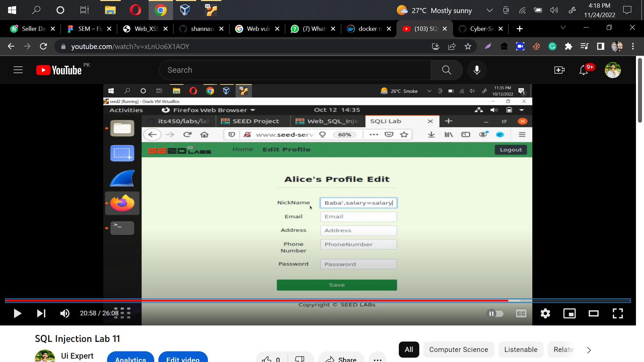Activate voice search with the microphone icon
The width and height of the screenshot is (644, 362).
click(x=477, y=70)
